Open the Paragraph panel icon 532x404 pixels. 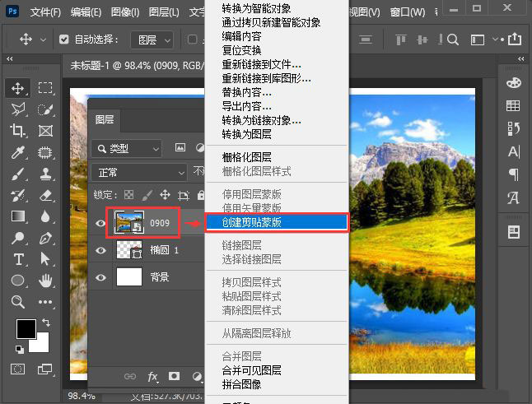pyautogui.click(x=514, y=174)
